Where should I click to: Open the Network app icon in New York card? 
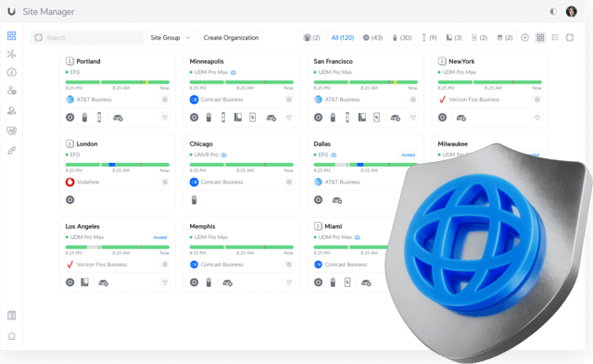pyautogui.click(x=443, y=118)
